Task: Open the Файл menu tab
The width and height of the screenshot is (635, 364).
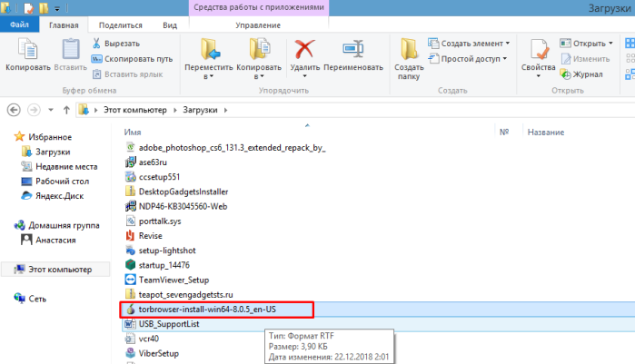Action: tap(19, 25)
